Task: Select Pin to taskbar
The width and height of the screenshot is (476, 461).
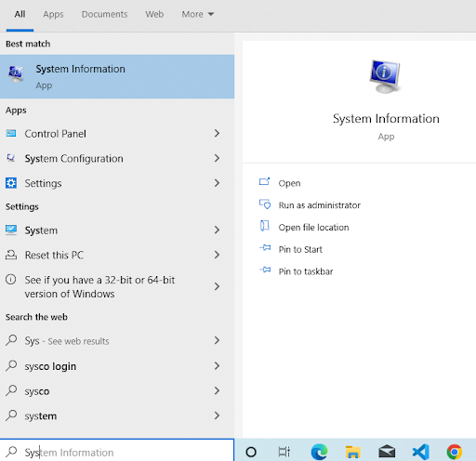Action: pos(306,271)
